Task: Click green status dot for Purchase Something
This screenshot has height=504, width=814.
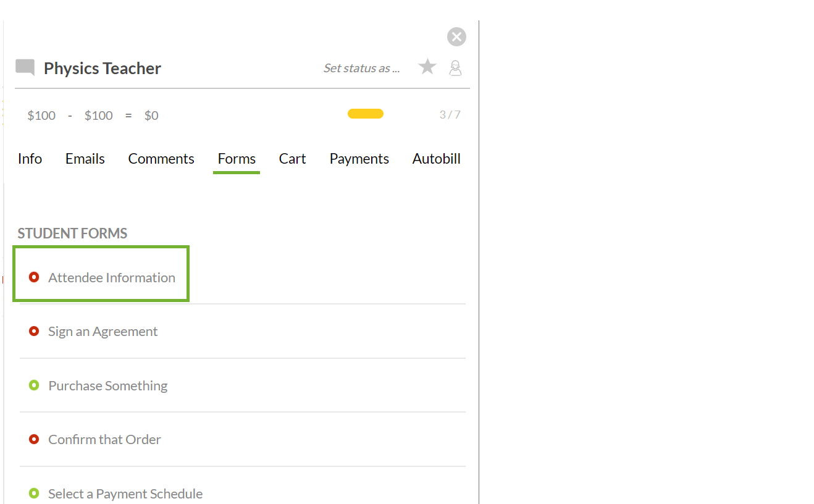Action: 34,385
